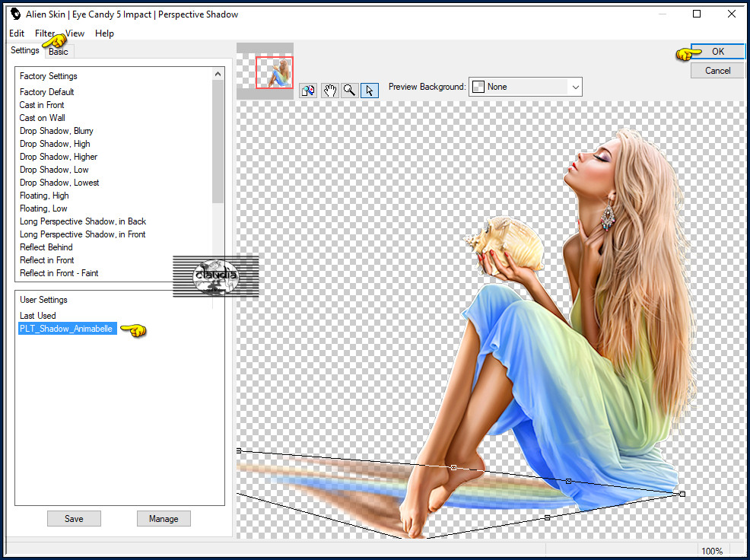Select the Drop Shadow, Higher preset
Screen dimensions: 750x560
click(x=59, y=157)
